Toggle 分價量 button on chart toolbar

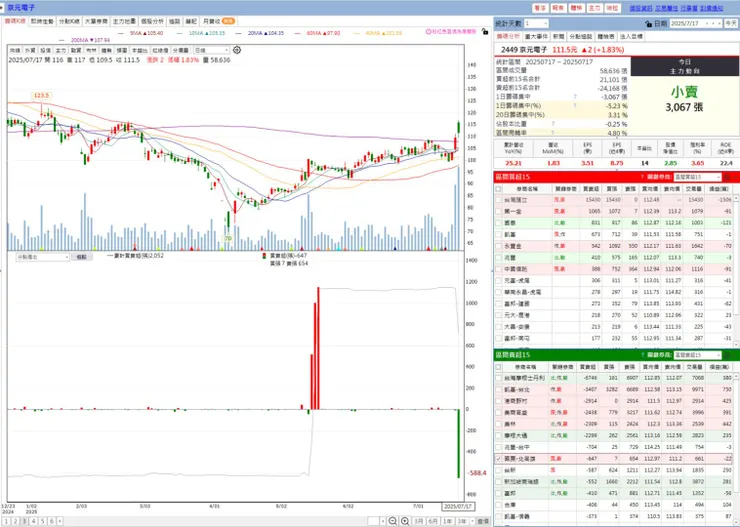click(180, 50)
